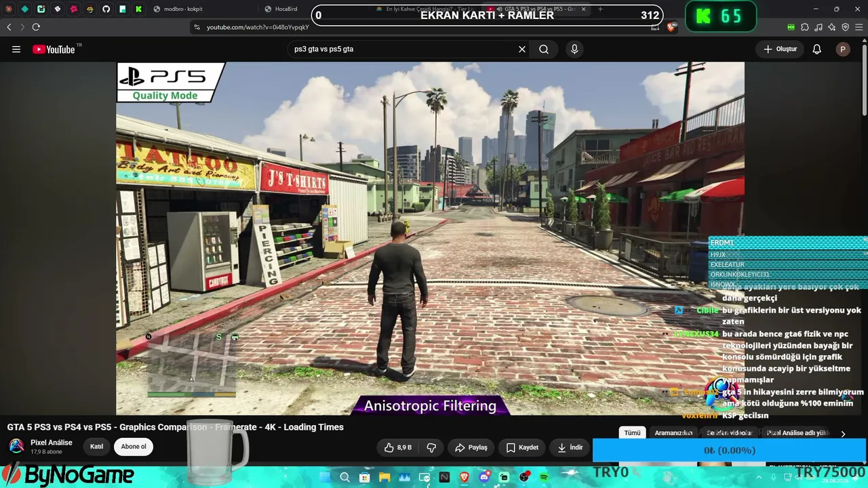Click the YouTube search magnifier button
The height and width of the screenshot is (488, 868).
click(544, 49)
